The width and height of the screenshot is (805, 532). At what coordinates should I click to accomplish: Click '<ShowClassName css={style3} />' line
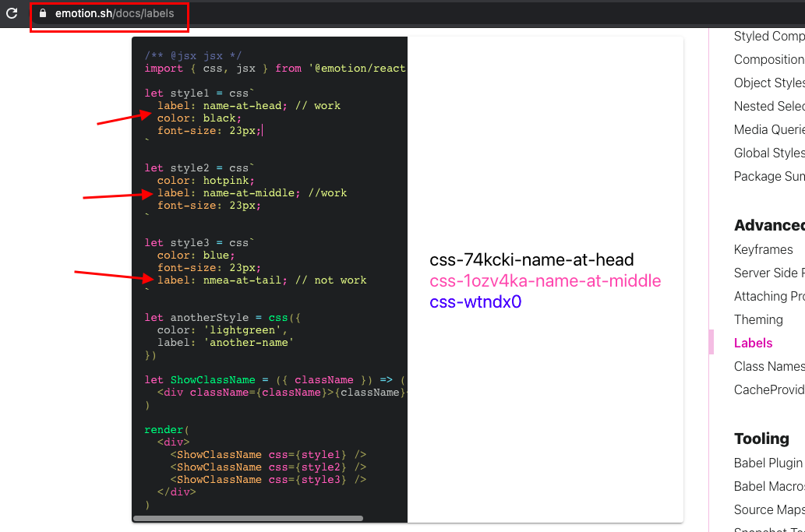268,480
